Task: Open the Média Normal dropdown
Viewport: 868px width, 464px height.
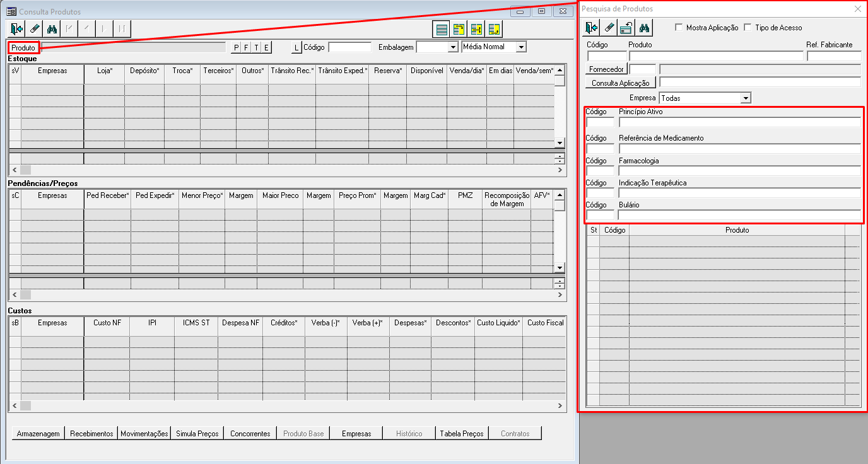Action: pos(520,47)
